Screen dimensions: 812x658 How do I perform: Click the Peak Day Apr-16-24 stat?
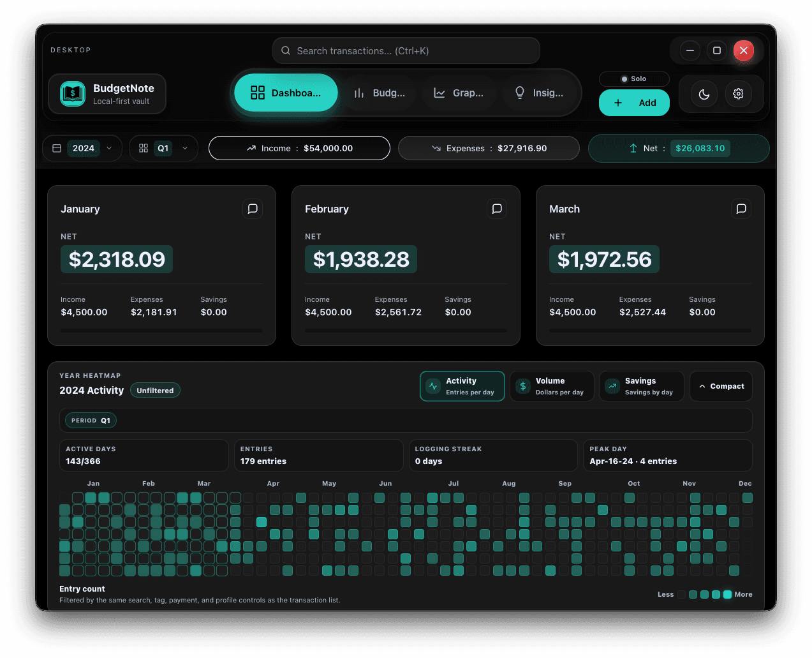(668, 455)
